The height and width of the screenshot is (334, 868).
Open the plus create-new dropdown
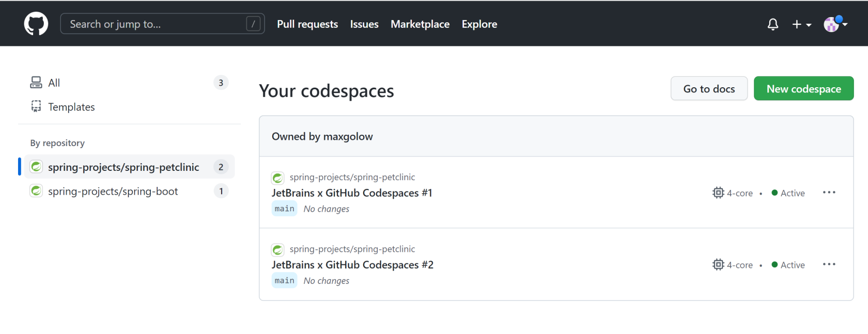coord(801,24)
